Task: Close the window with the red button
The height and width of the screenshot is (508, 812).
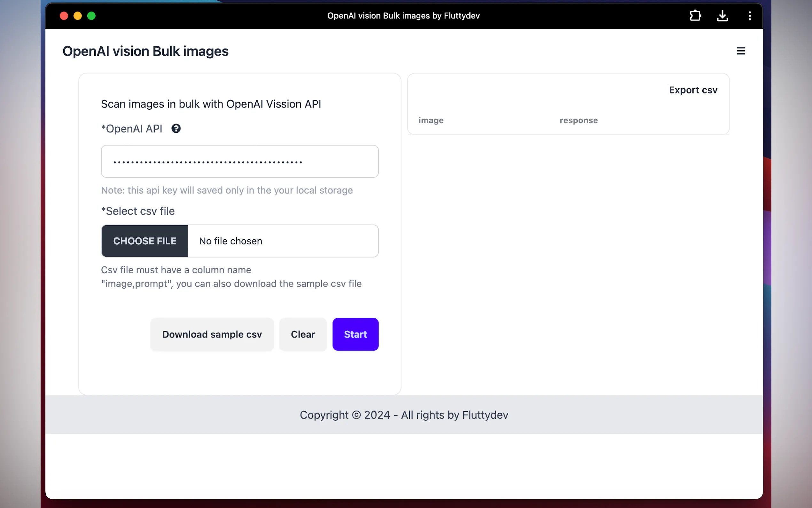Action: coord(64,16)
